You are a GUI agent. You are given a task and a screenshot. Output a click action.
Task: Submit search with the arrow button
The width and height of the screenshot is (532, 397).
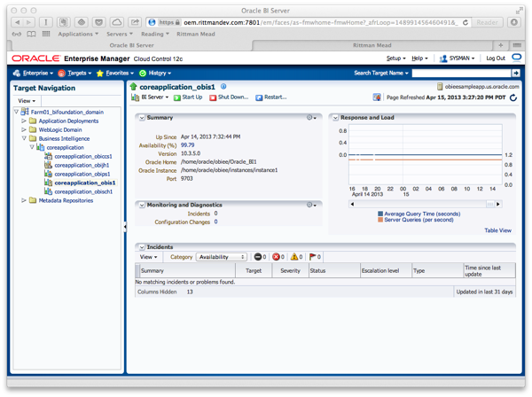(516, 73)
